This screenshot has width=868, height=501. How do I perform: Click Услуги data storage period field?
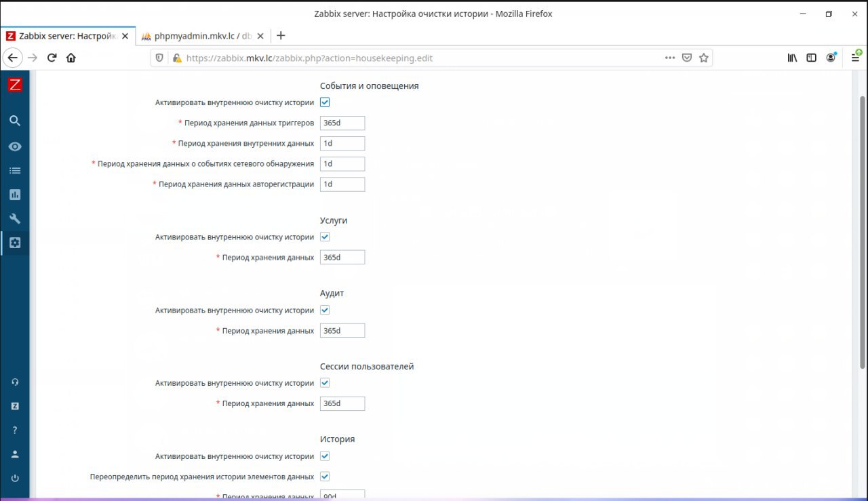point(342,257)
